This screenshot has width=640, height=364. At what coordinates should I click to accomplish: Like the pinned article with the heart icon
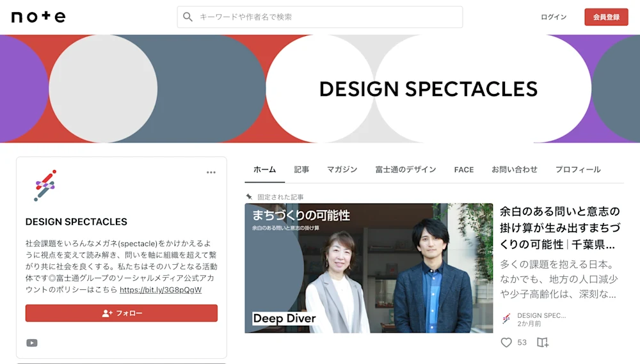coord(506,342)
